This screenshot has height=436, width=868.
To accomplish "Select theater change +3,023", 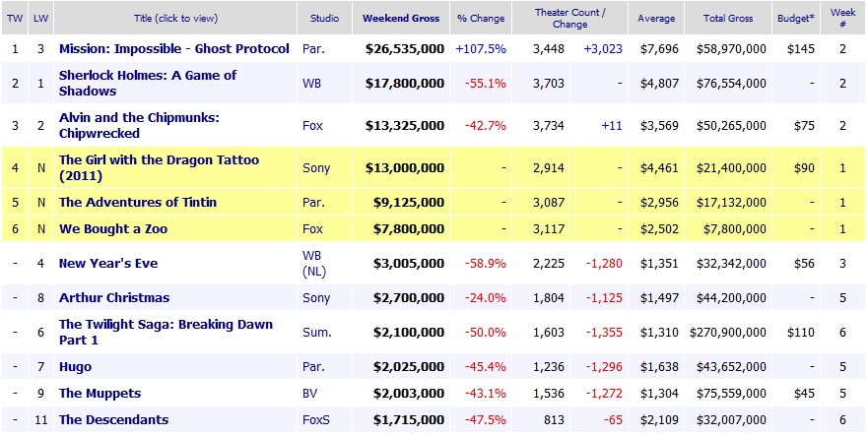I will 603,48.
